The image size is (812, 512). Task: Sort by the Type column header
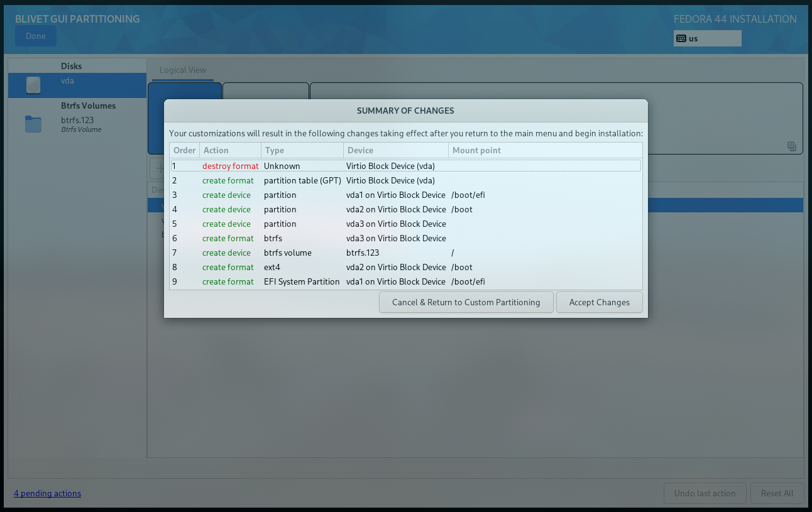302,150
